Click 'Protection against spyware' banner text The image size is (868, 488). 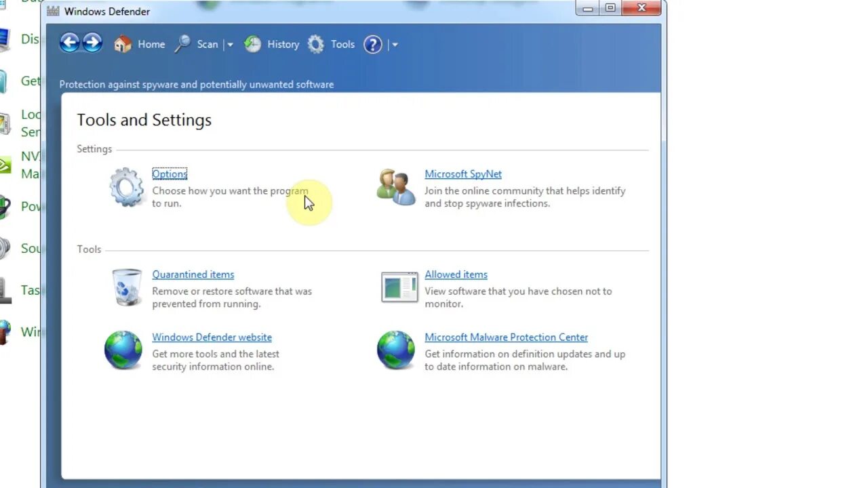197,85
